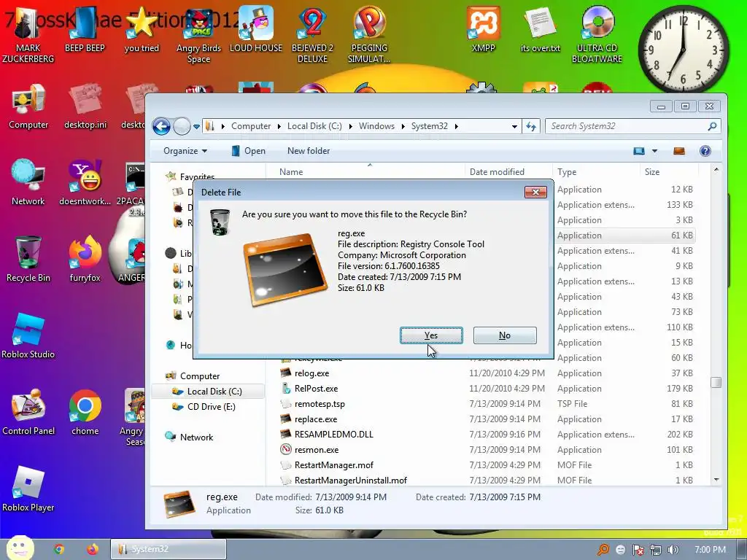Click the address bar refresh button
This screenshot has height=560, width=747.
click(531, 126)
